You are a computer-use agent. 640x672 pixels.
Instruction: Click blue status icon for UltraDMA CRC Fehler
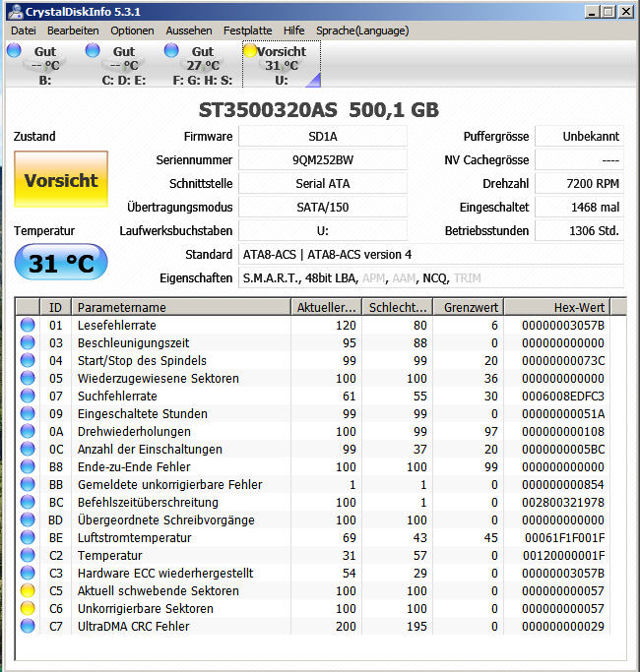pos(28,627)
